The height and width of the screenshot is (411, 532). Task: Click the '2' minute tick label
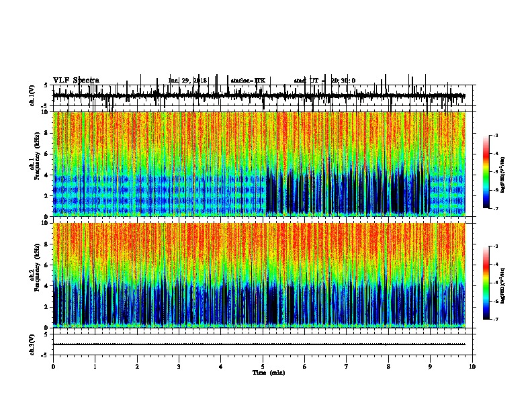137,367
